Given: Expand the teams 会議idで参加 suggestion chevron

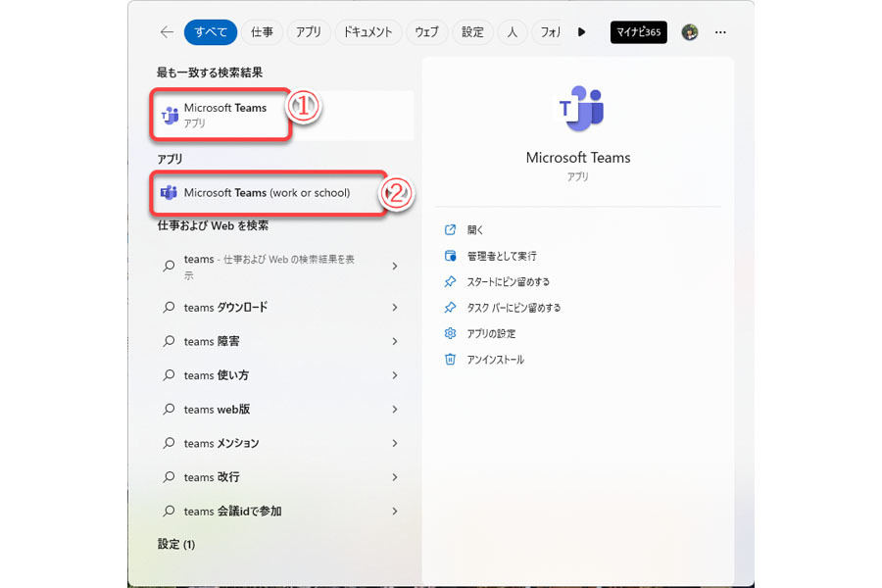Looking at the screenshot, I should coord(395,511).
